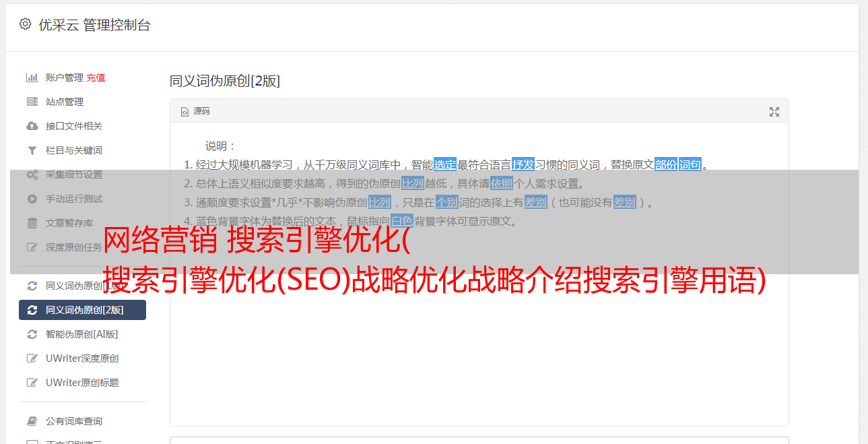The width and height of the screenshot is (868, 444).
Task: Click highlighted replaced word 选定
Action: pos(445,164)
